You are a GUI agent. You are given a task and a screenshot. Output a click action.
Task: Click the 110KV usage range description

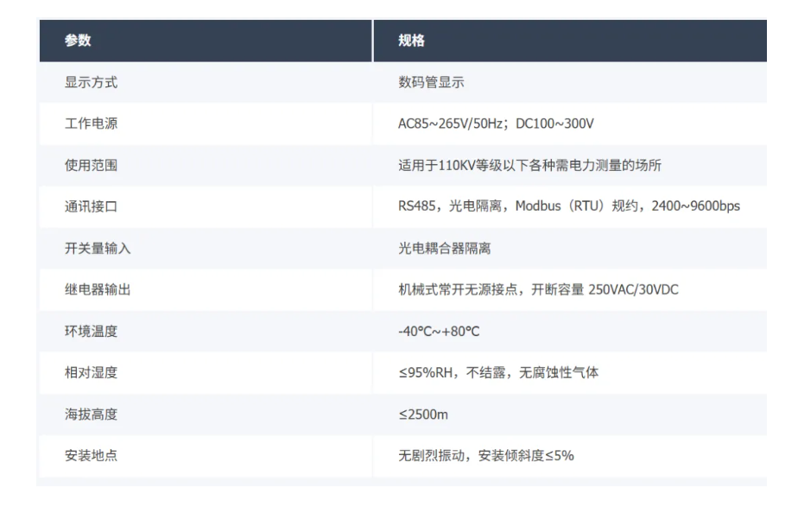(529, 166)
